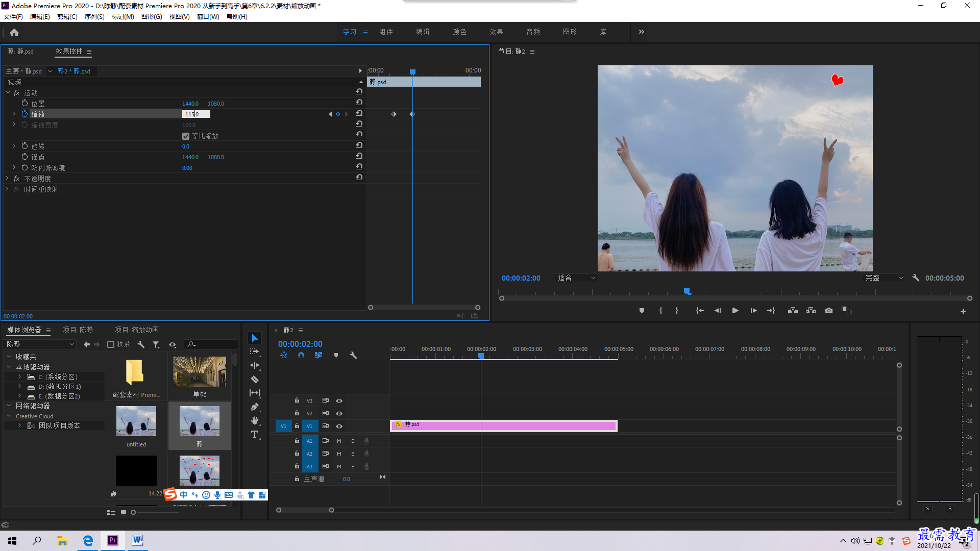The width and height of the screenshot is (980, 551).
Task: Toggle V3 track output eye
Action: click(x=339, y=400)
